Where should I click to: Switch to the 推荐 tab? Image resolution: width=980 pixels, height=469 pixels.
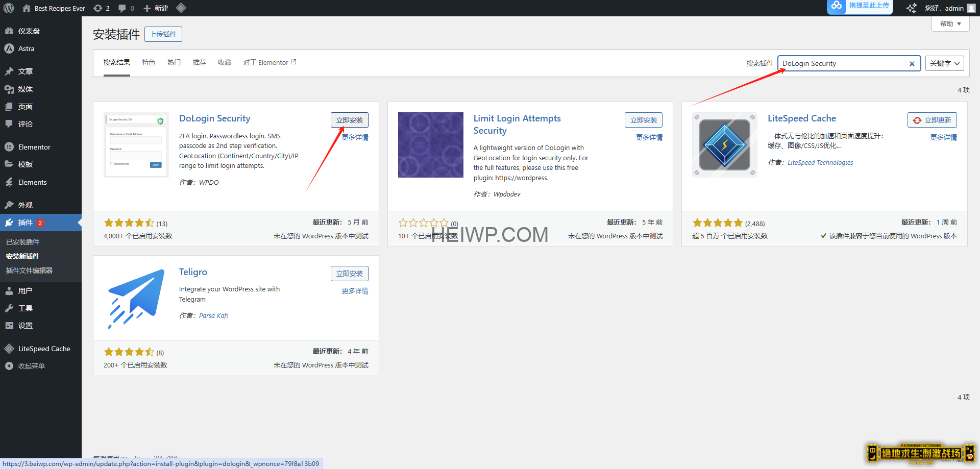click(x=199, y=62)
